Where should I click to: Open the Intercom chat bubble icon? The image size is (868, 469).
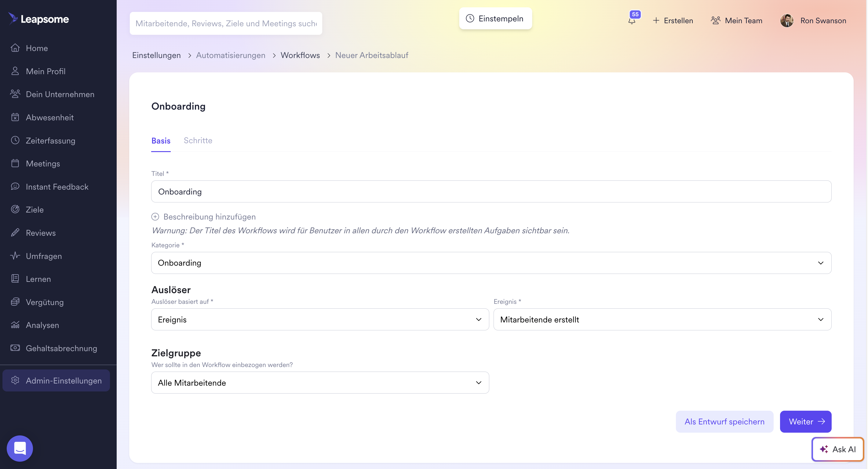pyautogui.click(x=20, y=448)
